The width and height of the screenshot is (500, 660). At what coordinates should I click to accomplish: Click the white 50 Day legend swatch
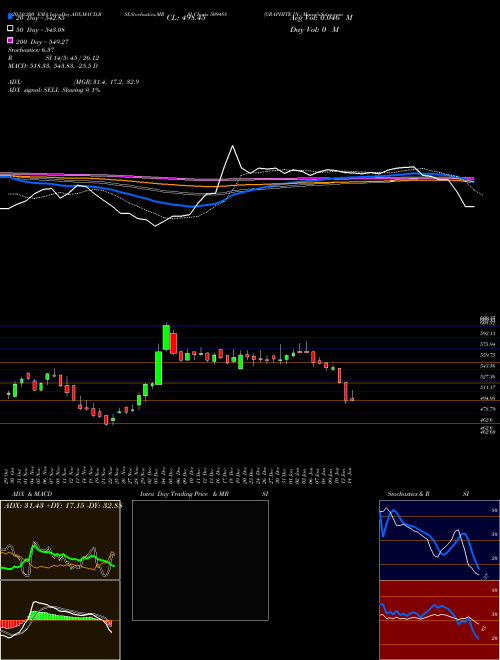[x=10, y=29]
